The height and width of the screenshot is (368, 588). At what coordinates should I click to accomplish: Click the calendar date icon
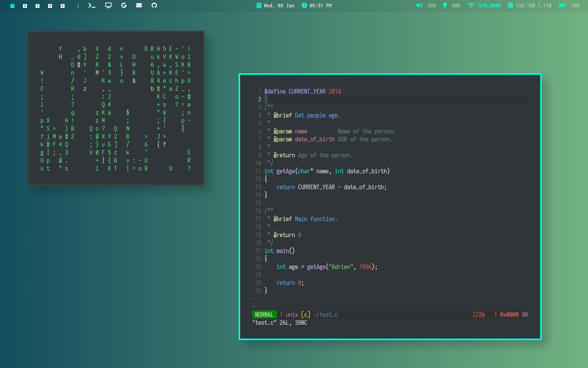coord(259,6)
